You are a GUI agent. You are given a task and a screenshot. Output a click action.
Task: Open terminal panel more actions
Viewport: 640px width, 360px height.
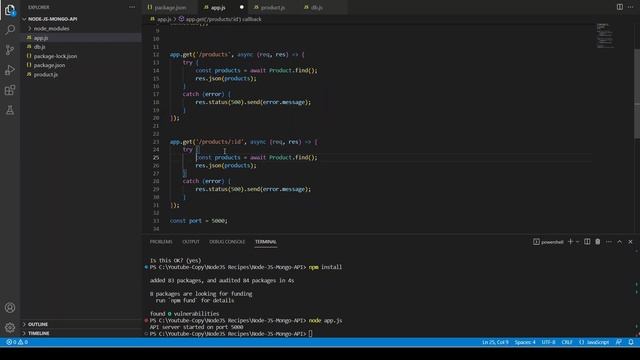coord(609,242)
